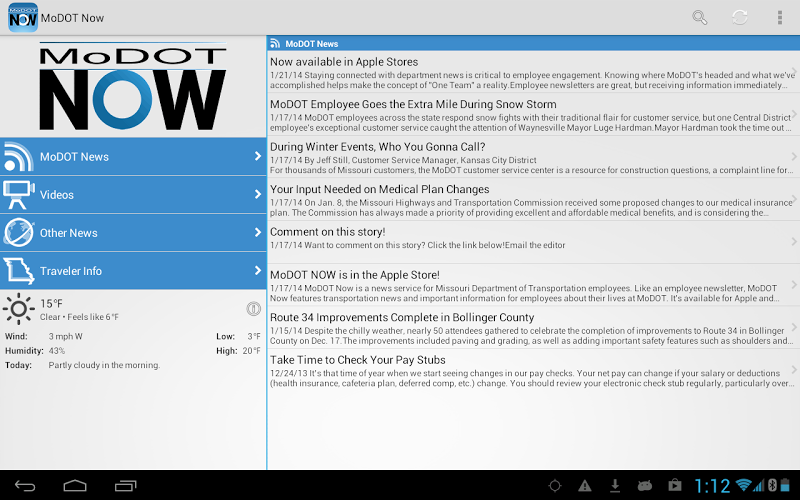Select the Other News menu item

click(x=133, y=233)
